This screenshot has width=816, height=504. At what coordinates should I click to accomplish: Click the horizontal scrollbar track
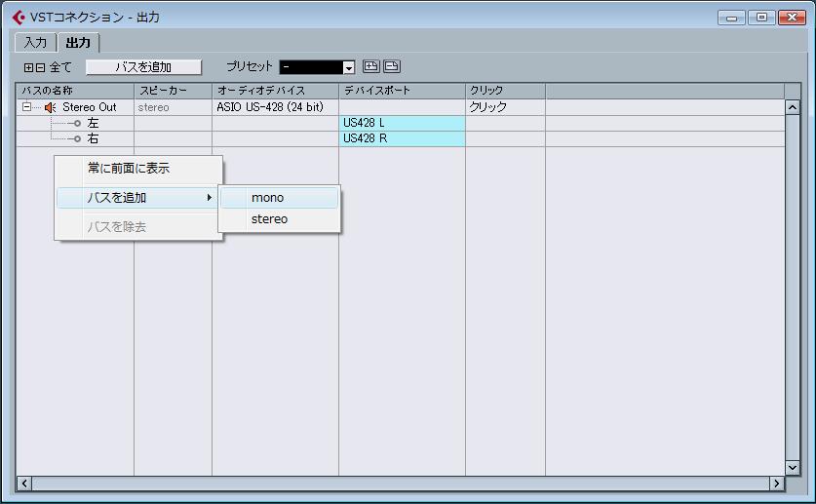400,484
